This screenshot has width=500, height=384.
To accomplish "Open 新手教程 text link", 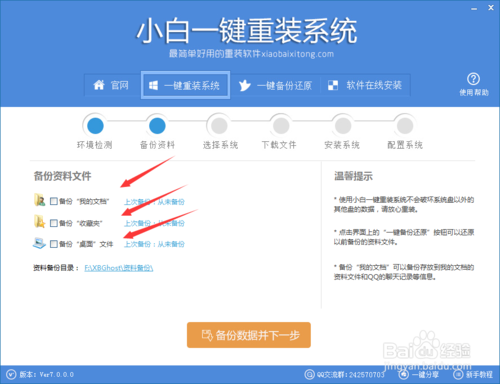I will pyautogui.click(x=479, y=375).
